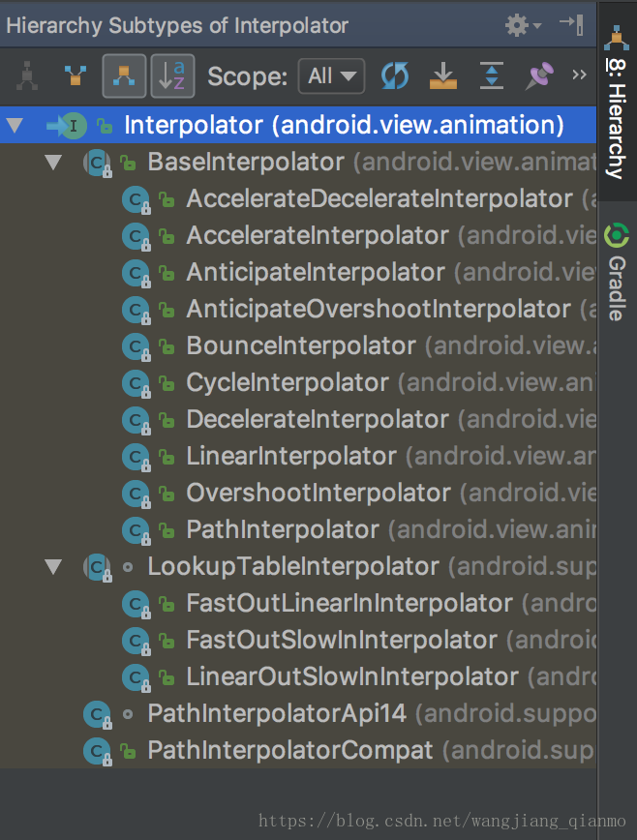Click the public lock icon beside Interpolator root
This screenshot has height=840, width=637.
105,126
